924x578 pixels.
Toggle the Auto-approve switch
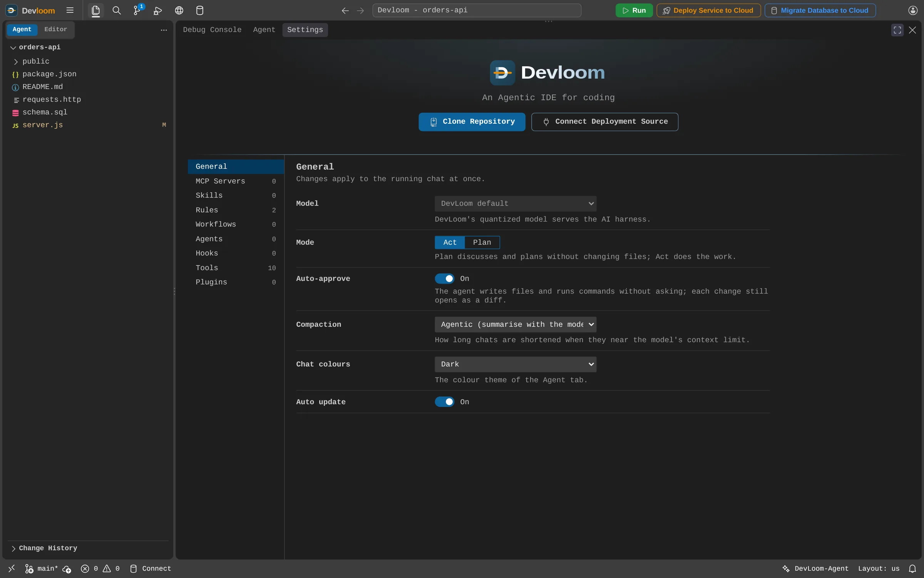(444, 279)
